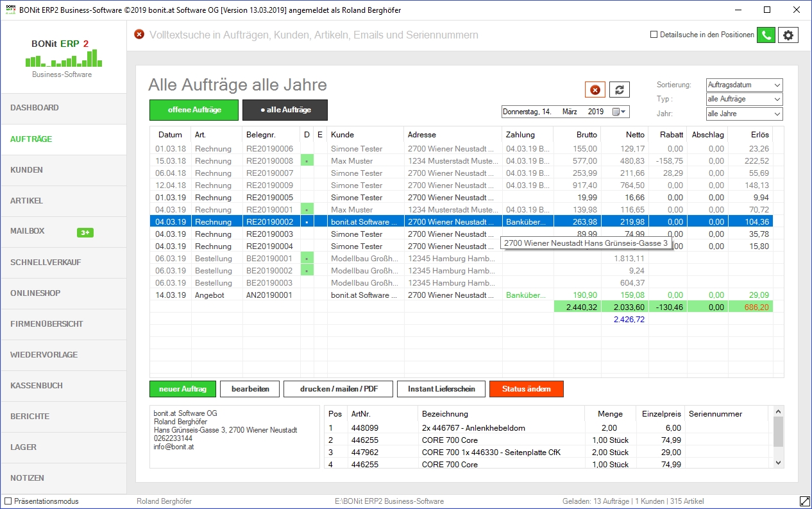Click the green D marker of BE20190001
The image size is (812, 509).
[307, 259]
